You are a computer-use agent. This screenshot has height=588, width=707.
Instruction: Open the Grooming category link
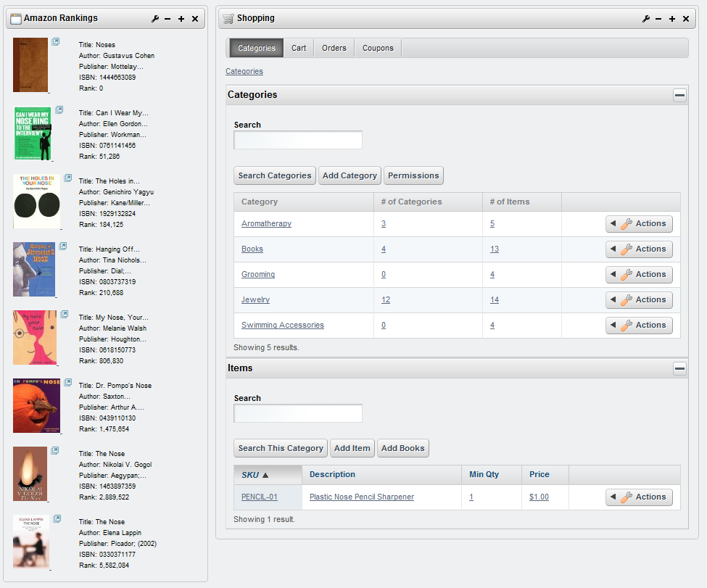pyautogui.click(x=258, y=274)
